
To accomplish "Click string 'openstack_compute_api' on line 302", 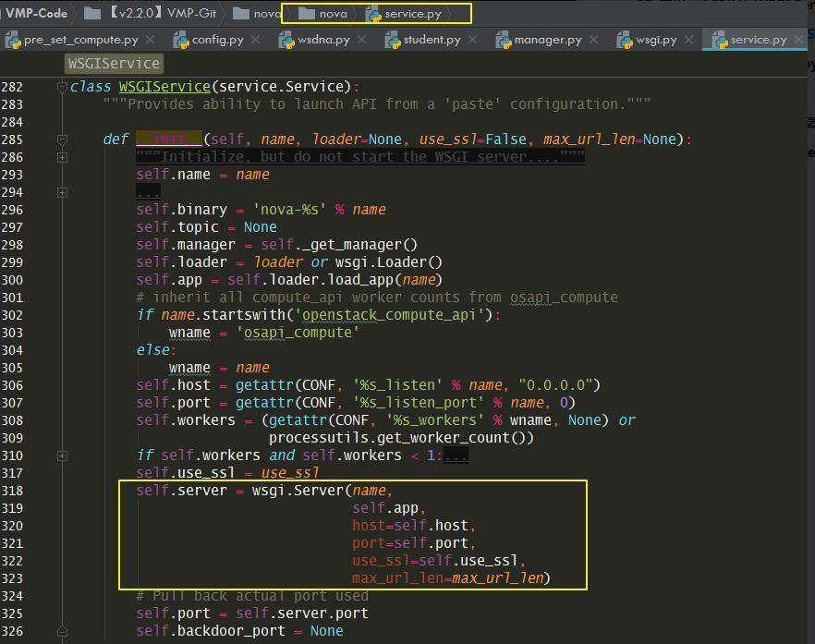I will pyautogui.click(x=389, y=315).
